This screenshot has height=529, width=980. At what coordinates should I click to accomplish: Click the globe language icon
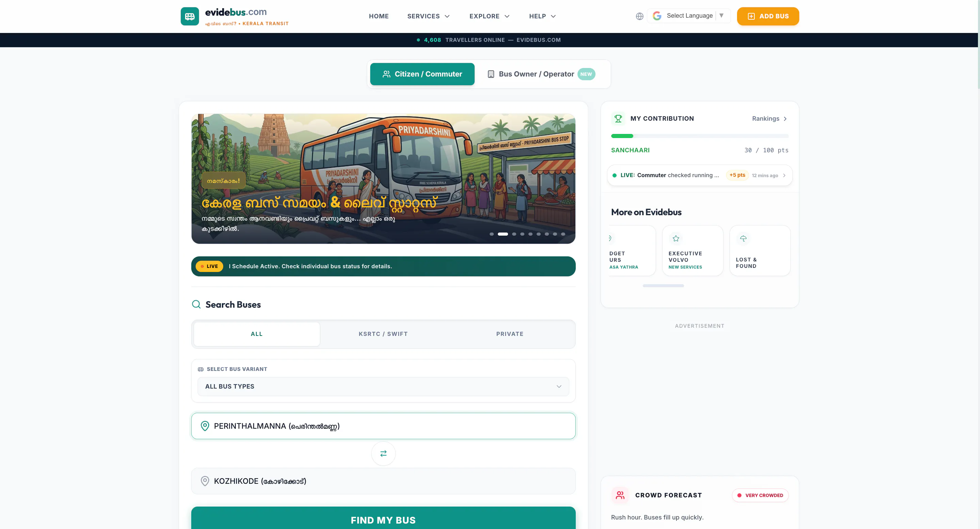(639, 16)
